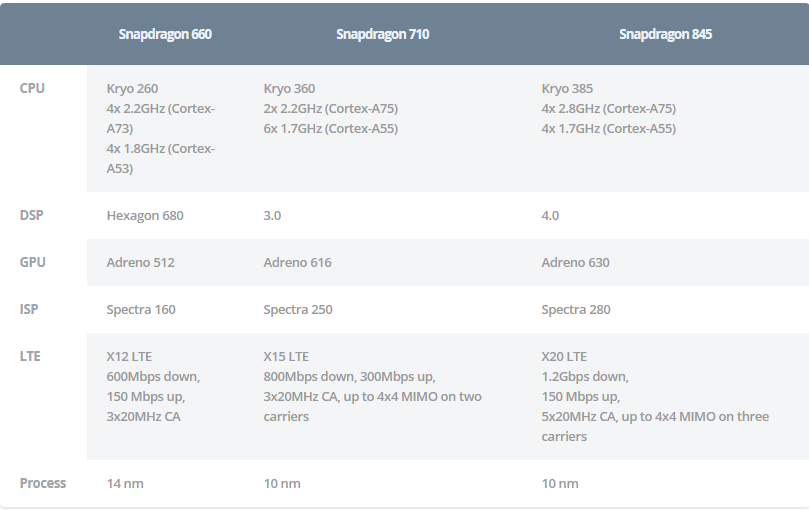Click the DSP row label
This screenshot has height=510, width=809.
tap(32, 215)
